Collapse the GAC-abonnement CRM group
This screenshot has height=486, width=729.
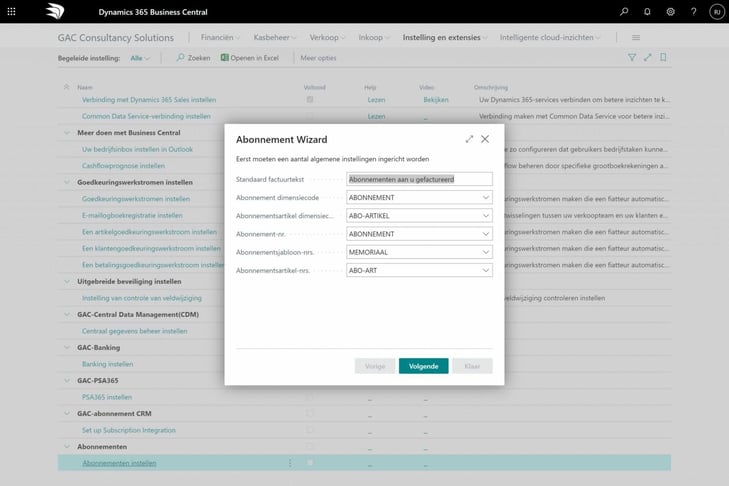[66, 413]
